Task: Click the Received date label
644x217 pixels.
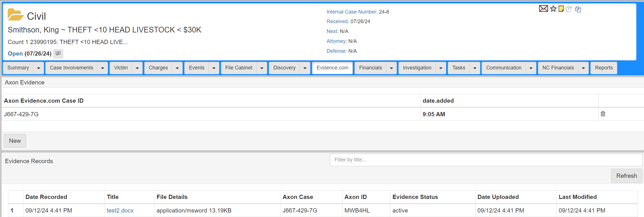Action: tap(338, 21)
